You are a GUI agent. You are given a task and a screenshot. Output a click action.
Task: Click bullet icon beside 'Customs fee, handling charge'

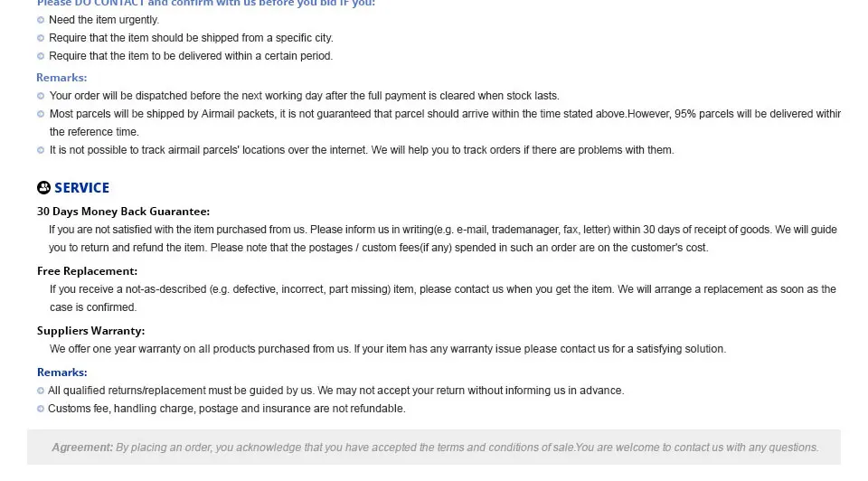(x=41, y=409)
